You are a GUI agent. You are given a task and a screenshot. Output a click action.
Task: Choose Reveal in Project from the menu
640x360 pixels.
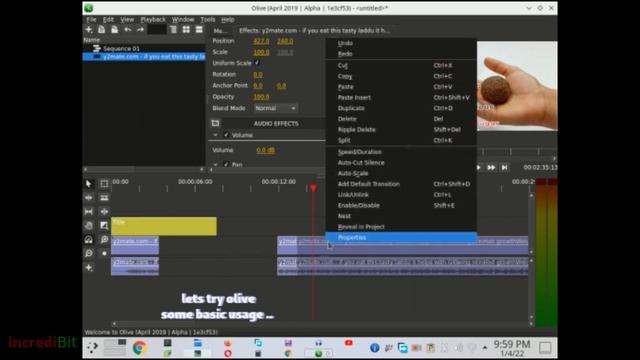[401, 227]
